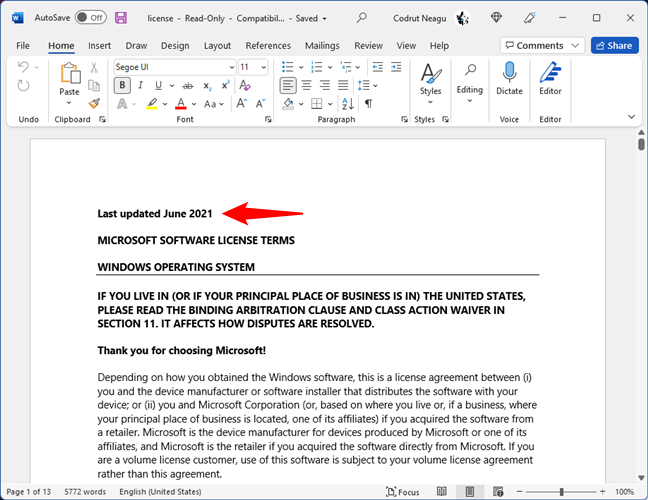Open the font color dropdown arrow
Viewport: 648px width, 500px height.
pyautogui.click(x=194, y=104)
